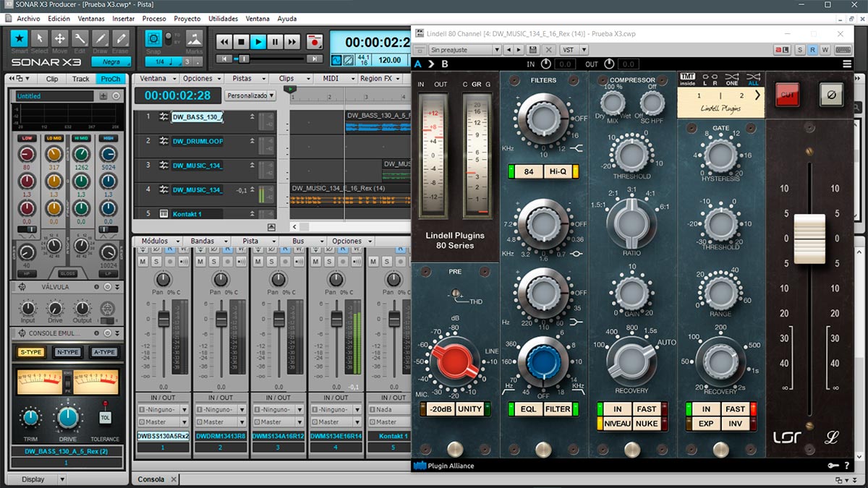Select the Smart tool in SONAR
The image size is (868, 488).
[x=20, y=38]
